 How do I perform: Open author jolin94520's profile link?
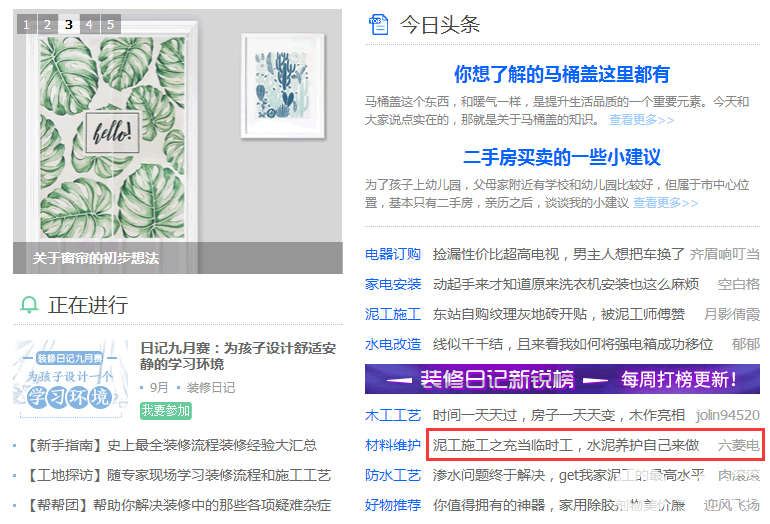(728, 415)
